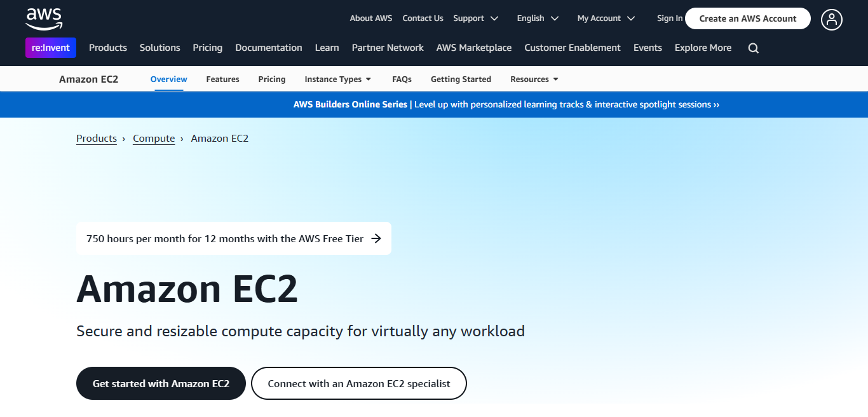Expand the Instance Types submenu

point(338,79)
